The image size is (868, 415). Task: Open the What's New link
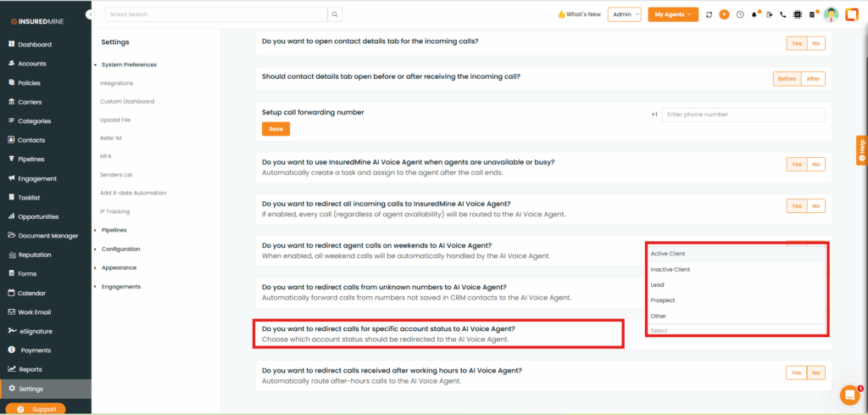point(580,14)
